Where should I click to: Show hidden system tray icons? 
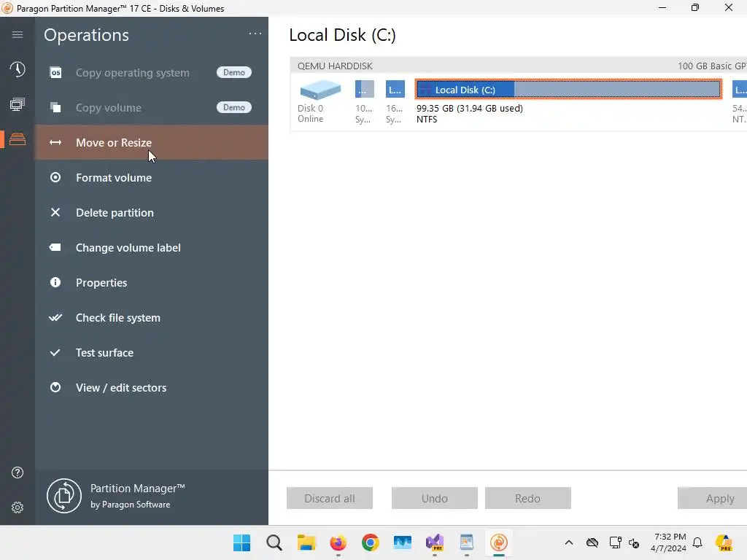coord(569,542)
